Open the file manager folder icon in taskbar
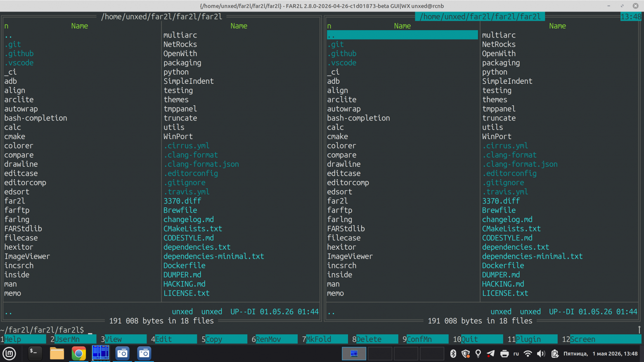 coord(57,353)
